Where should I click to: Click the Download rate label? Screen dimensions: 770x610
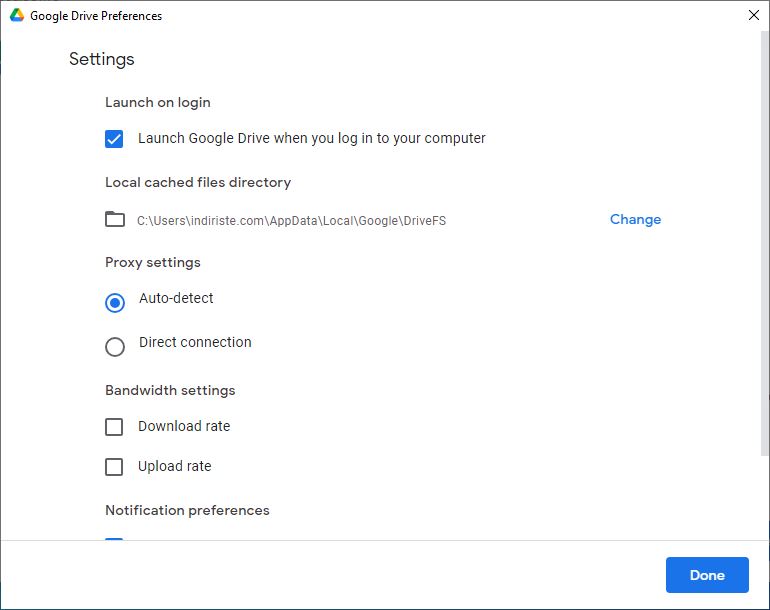click(x=184, y=426)
